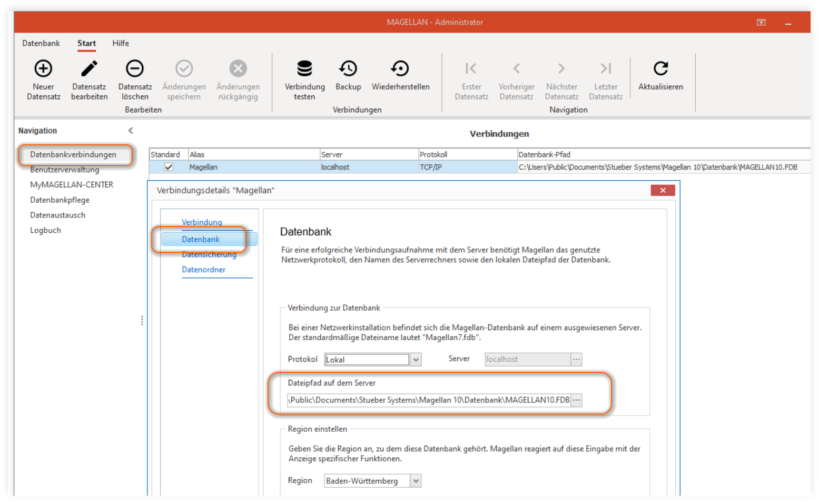Start a Backup from the toolbar
This screenshot has width=819, height=504.
point(348,68)
